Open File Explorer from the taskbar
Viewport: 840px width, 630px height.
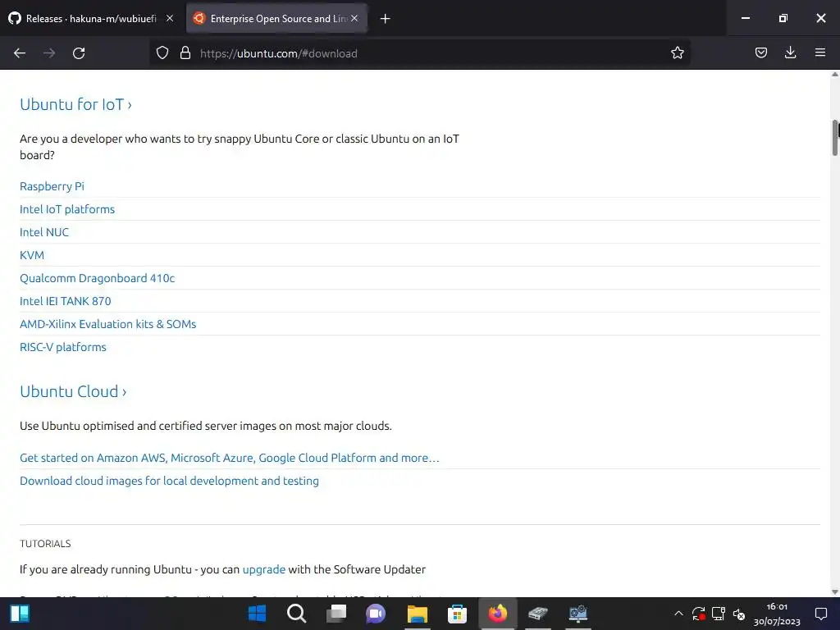click(x=418, y=614)
